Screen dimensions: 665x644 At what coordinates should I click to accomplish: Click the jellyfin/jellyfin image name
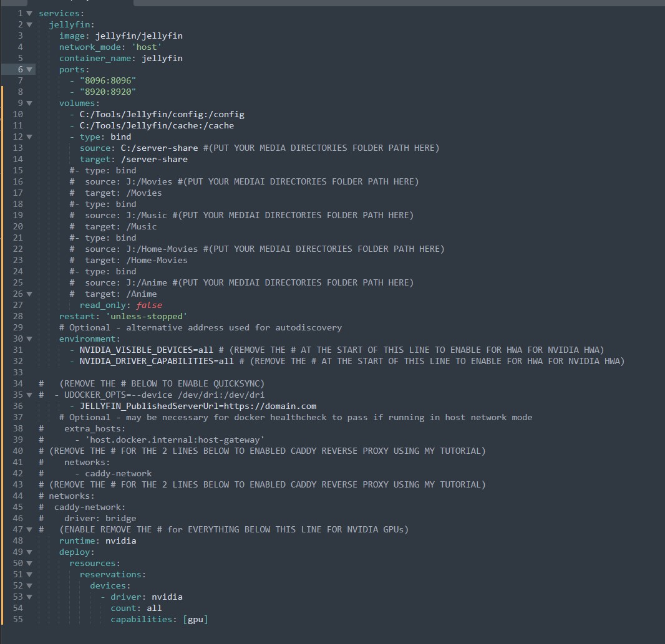(x=138, y=36)
